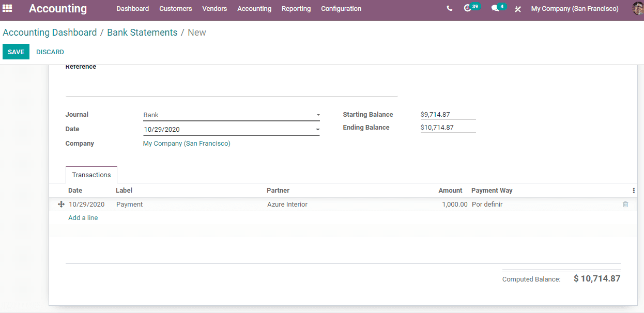644x313 pixels.
Task: Open the Reporting menu
Action: pyautogui.click(x=296, y=9)
